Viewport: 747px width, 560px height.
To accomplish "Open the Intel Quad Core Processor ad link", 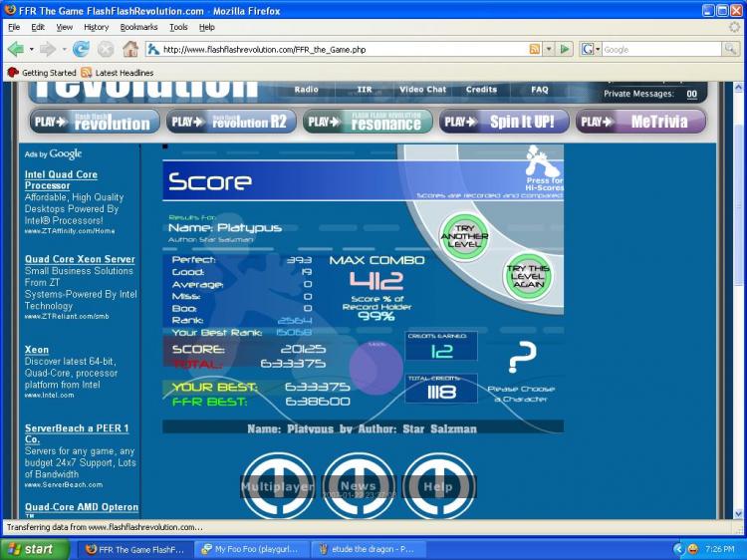I will pyautogui.click(x=61, y=180).
